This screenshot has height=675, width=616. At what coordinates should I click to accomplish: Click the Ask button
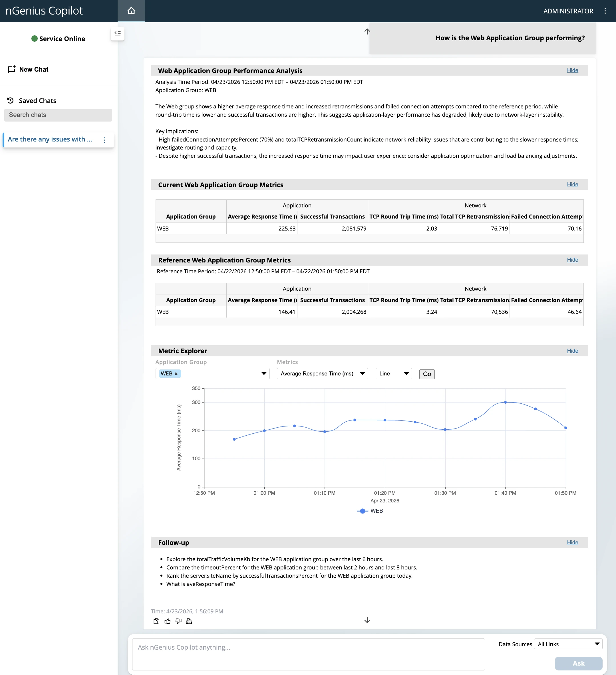tap(579, 663)
